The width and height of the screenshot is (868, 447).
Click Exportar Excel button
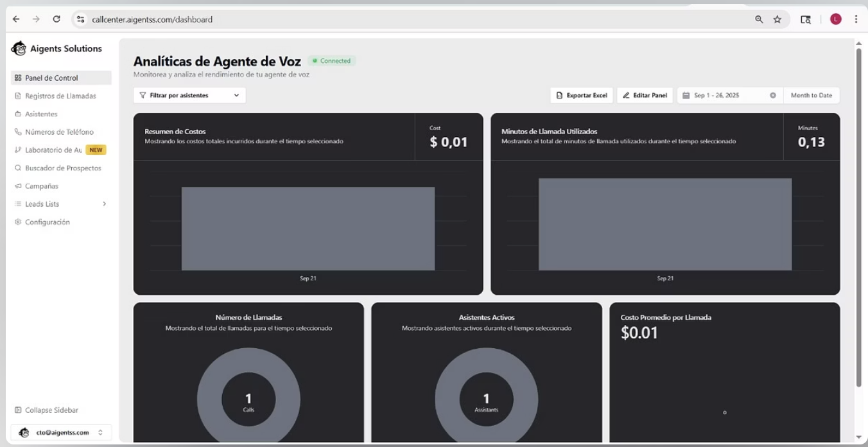click(581, 94)
